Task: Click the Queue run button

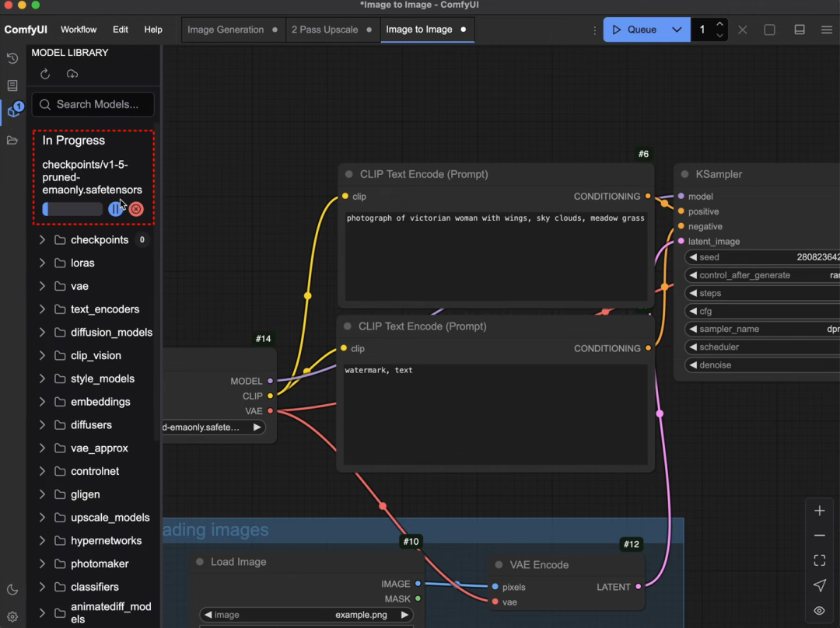Action: [x=635, y=30]
